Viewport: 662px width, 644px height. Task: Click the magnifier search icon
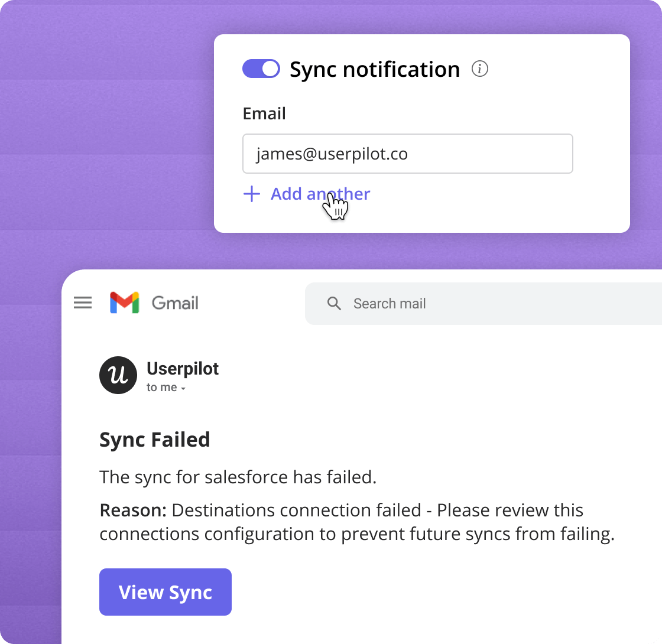pos(335,304)
